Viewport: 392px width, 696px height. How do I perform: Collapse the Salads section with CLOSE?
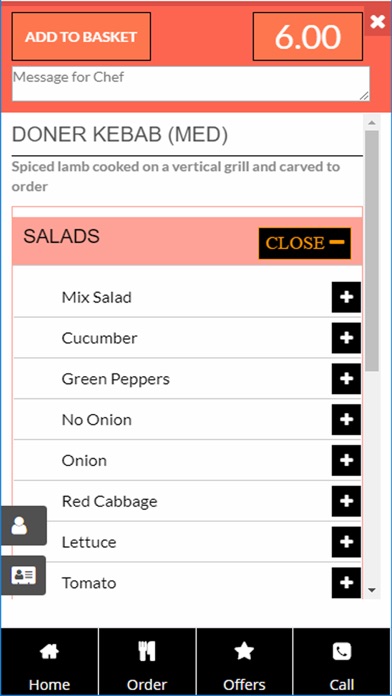[305, 243]
